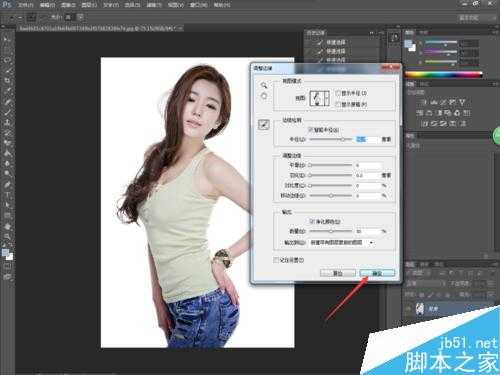The height and width of the screenshot is (375, 500).
Task: Select the History Brush tool
Action: point(7,133)
